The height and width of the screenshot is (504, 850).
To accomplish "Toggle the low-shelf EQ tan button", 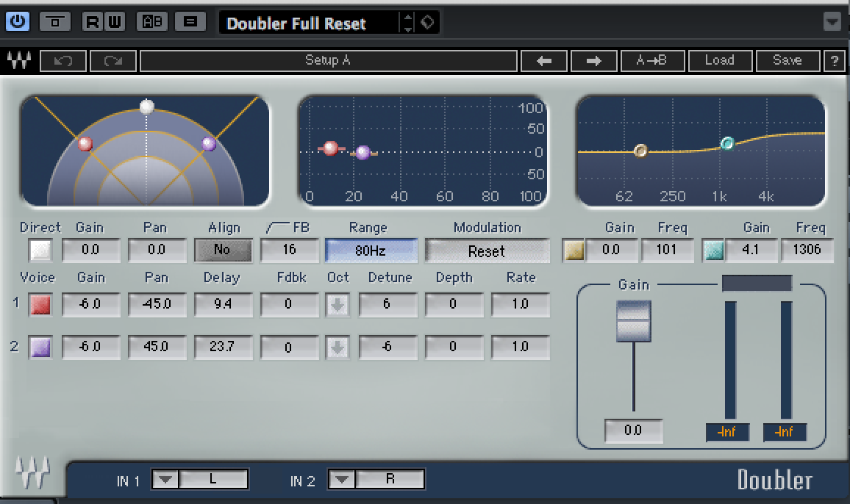I will click(x=574, y=251).
